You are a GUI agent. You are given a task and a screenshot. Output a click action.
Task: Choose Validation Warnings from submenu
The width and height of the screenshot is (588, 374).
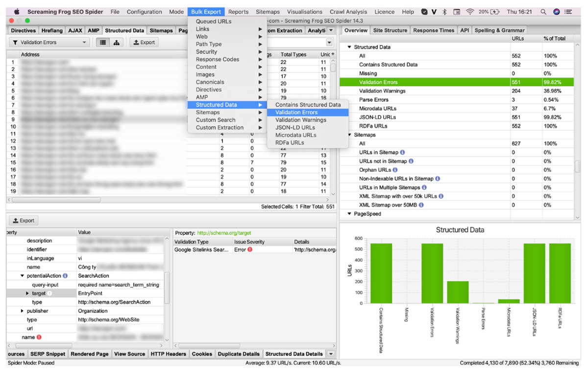tap(308, 120)
